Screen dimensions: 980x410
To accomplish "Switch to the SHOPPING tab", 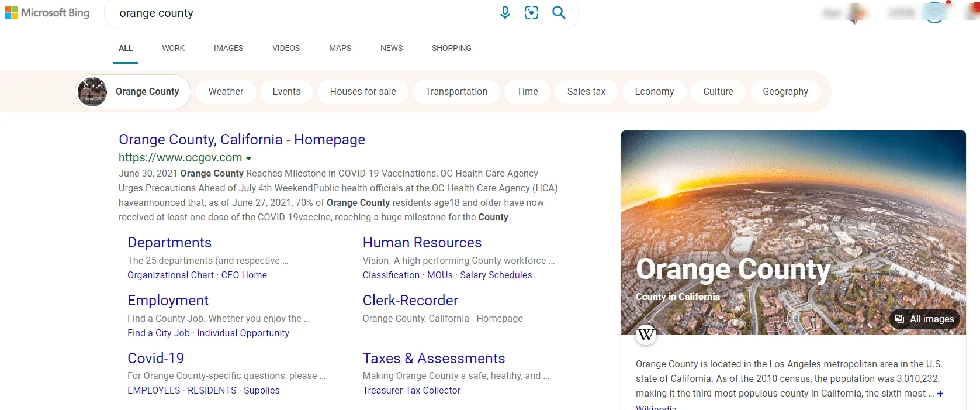I will click(452, 48).
